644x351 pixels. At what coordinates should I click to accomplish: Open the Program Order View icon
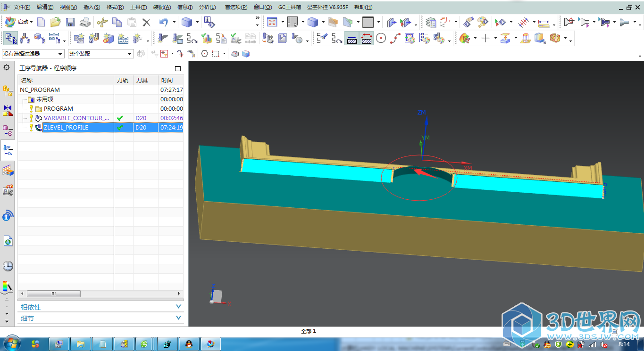click(10, 38)
